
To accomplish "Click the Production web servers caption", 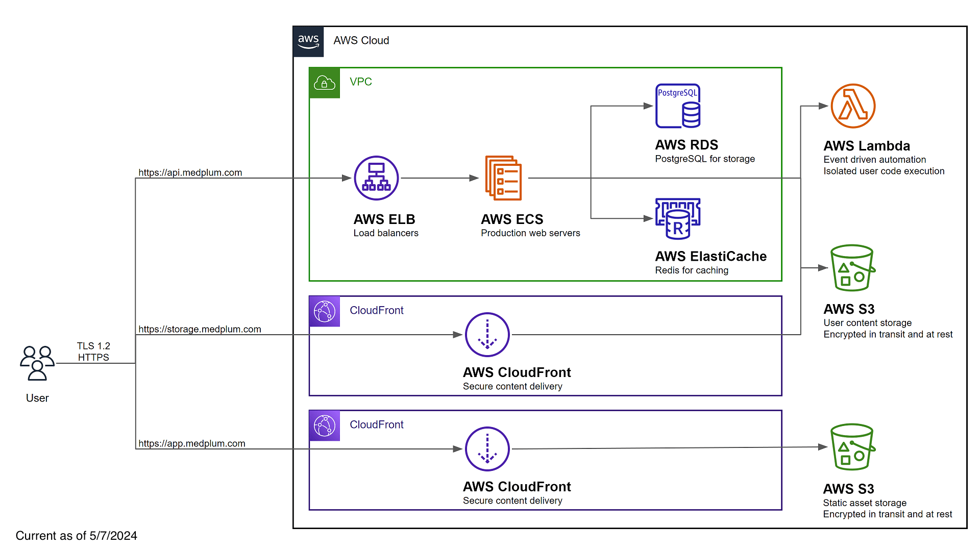I will pos(530,233).
